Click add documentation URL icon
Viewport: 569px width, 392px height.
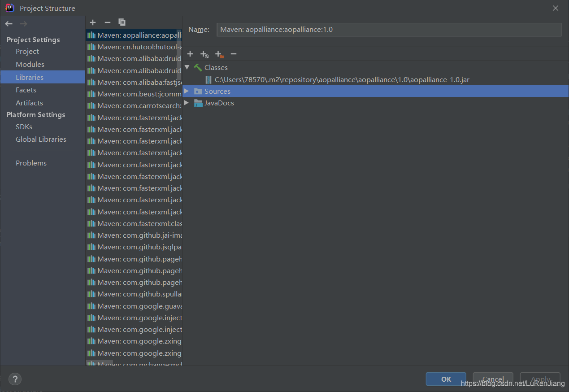pos(204,54)
